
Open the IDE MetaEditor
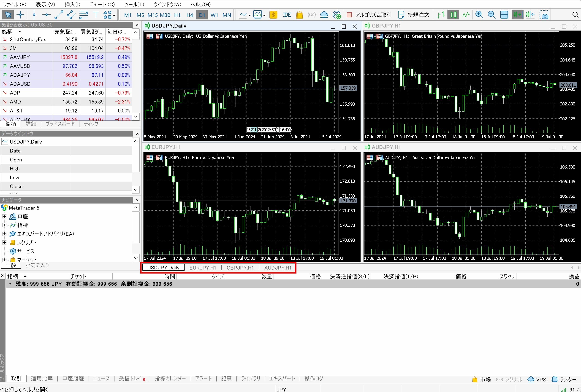[x=287, y=15]
